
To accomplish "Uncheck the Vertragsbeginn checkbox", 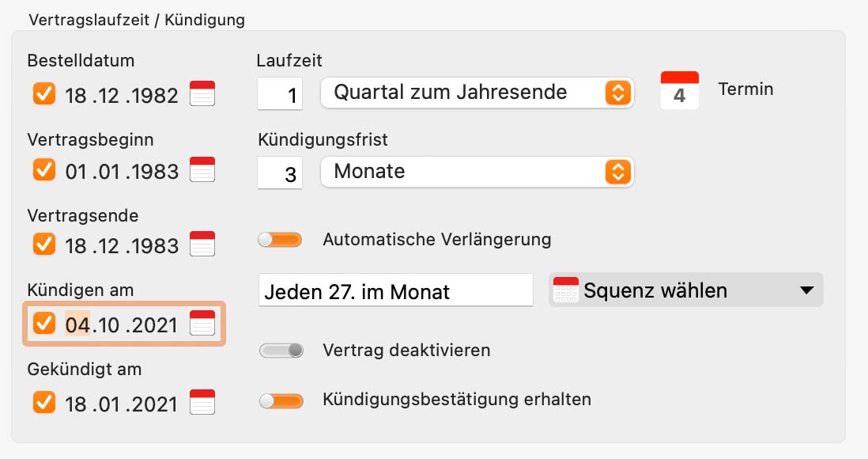I will coord(44,169).
